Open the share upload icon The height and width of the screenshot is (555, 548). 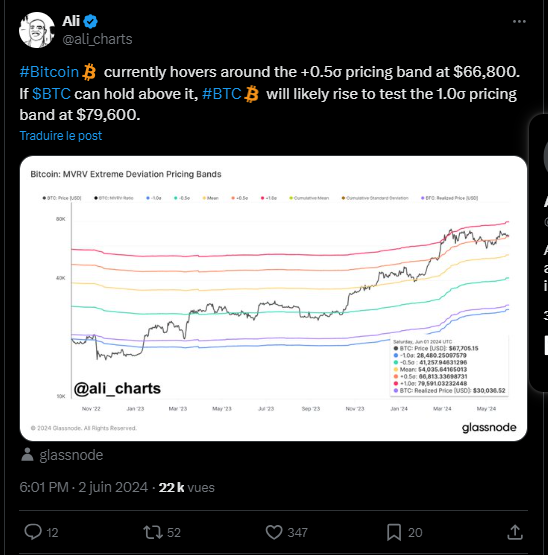pyautogui.click(x=515, y=532)
